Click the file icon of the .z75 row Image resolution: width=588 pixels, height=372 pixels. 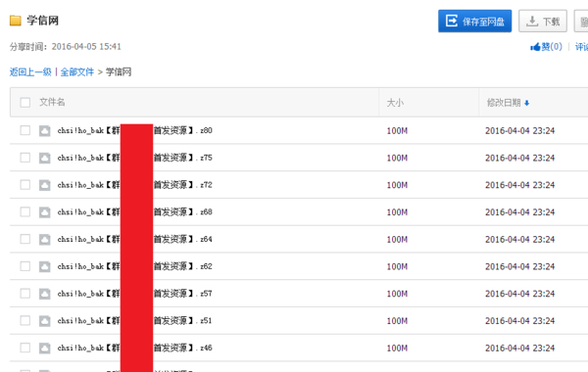tap(45, 158)
